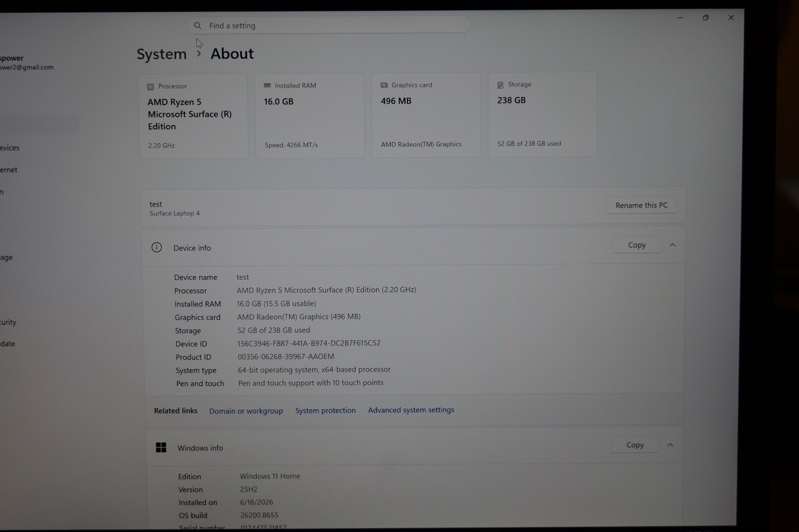Click the Graphics card icon
This screenshot has height=532, width=799.
pos(384,85)
